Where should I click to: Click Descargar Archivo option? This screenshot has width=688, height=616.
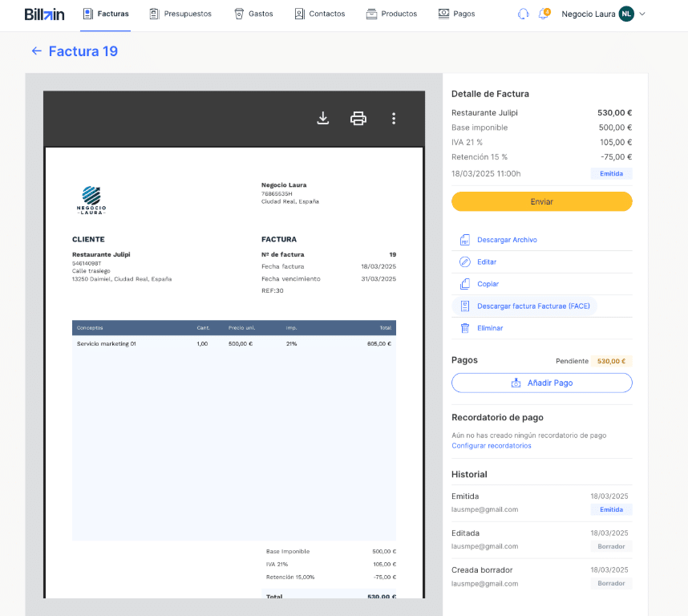point(507,240)
